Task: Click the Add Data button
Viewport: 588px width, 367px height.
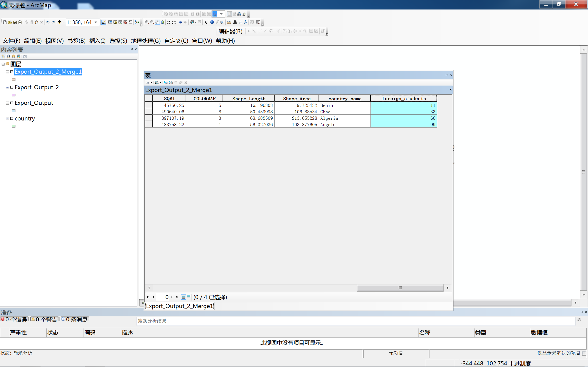Action: (x=59, y=22)
